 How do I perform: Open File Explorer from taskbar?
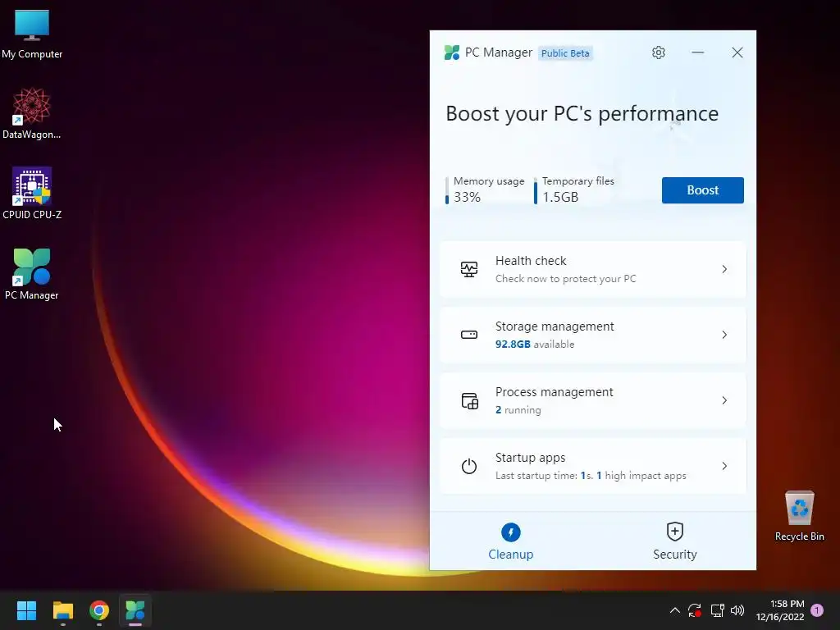(x=62, y=610)
